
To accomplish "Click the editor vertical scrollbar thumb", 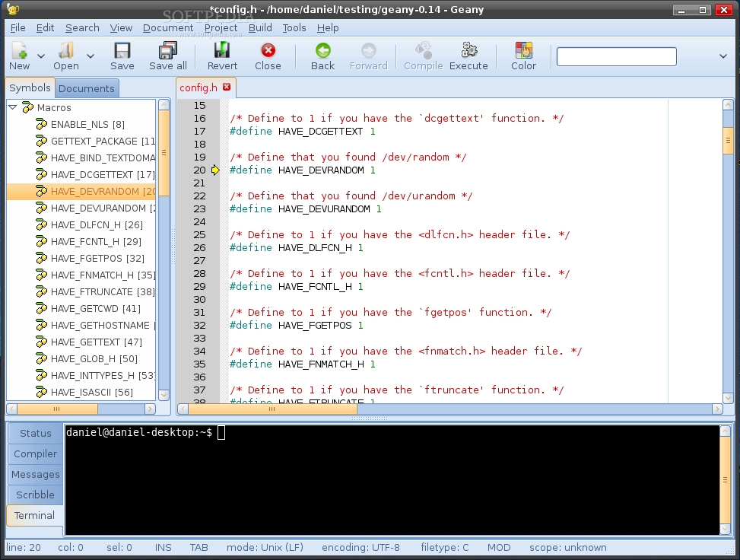I will pos(728,140).
